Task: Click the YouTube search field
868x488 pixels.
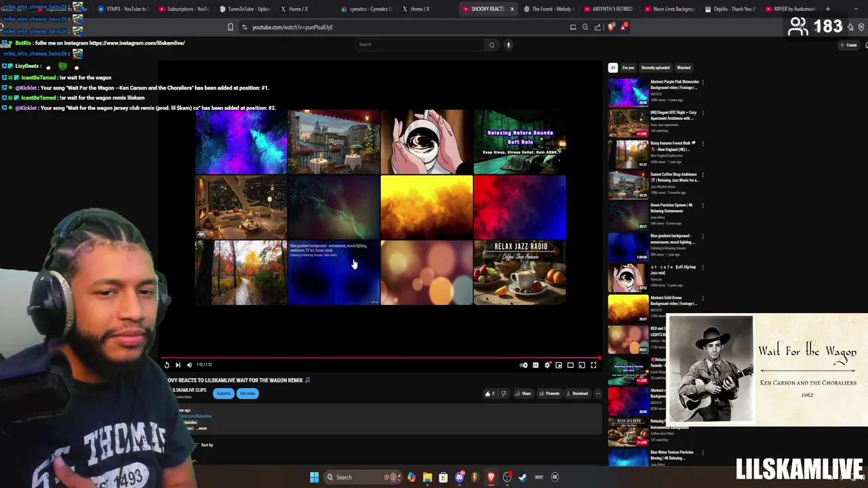Action: (x=420, y=45)
